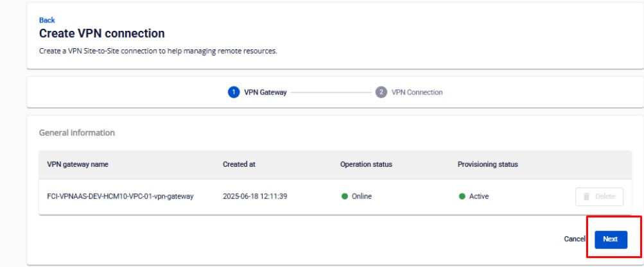Click the Create VPN connection page title
The width and height of the screenshot is (644, 267).
(x=102, y=33)
